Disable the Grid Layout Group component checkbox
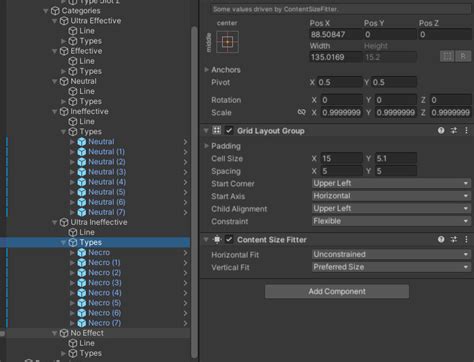This screenshot has height=362, width=474. coord(229,130)
